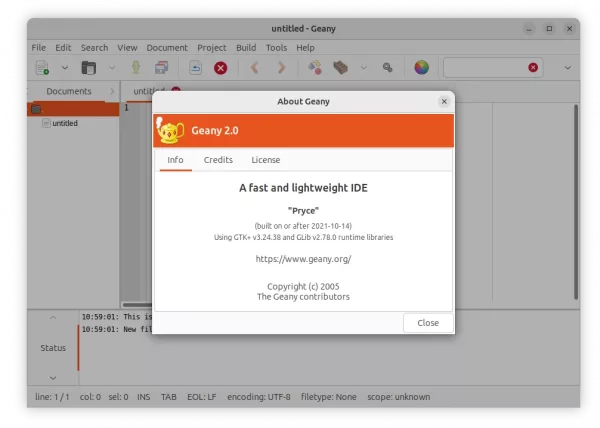Image resolution: width=600 pixels, height=428 pixels.
Task: Click the 'Geany 2.0' version heading
Action: pyautogui.click(x=215, y=131)
